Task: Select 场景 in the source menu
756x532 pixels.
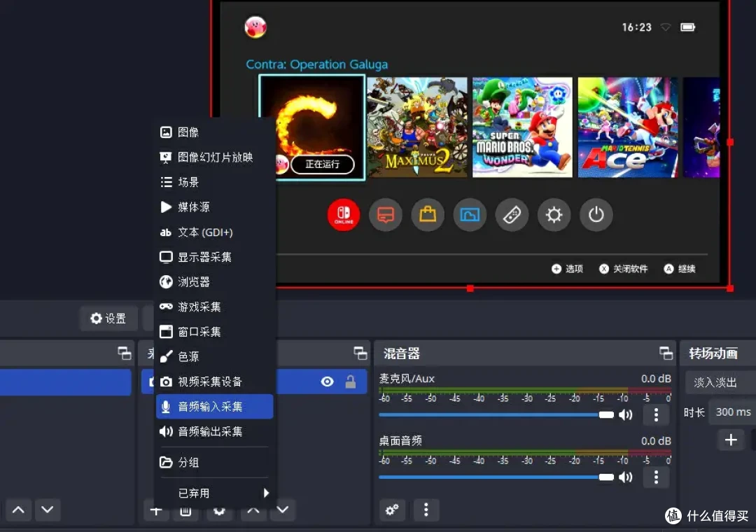Action: [215, 182]
